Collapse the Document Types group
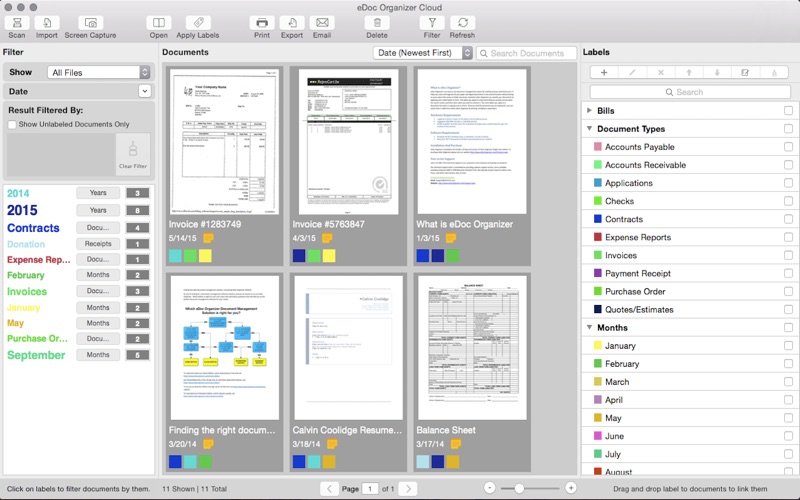 [589, 129]
